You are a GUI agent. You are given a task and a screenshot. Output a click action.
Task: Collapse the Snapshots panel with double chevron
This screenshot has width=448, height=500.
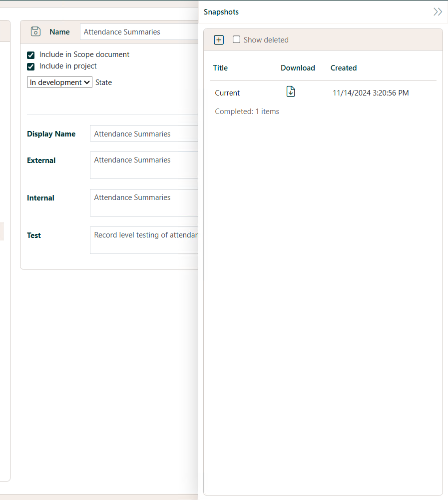coord(438,12)
